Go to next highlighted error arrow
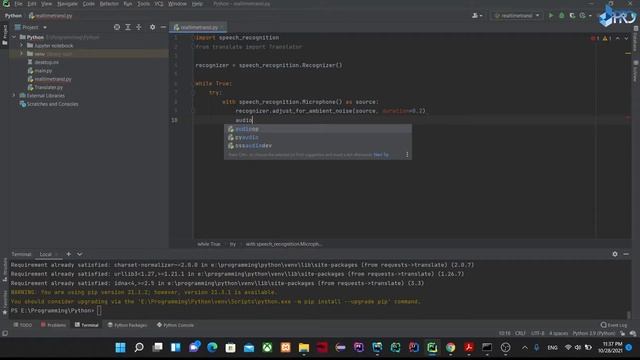The image size is (640, 360). (626, 38)
